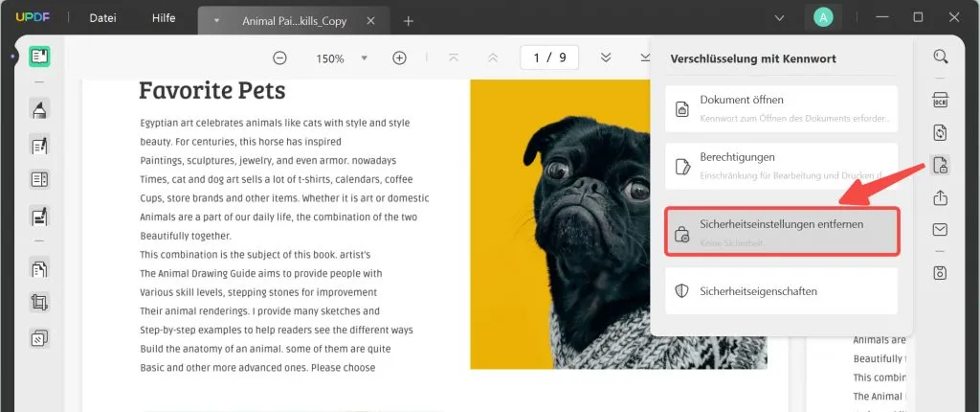The width and height of the screenshot is (980, 412).
Task: Open the Fill and Sign tool
Action: [39, 217]
